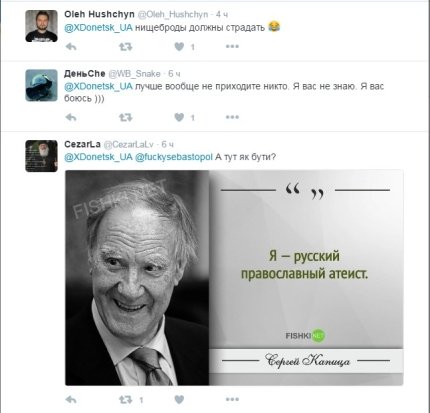Open the Oleh Hushchyn display name

pos(99,14)
